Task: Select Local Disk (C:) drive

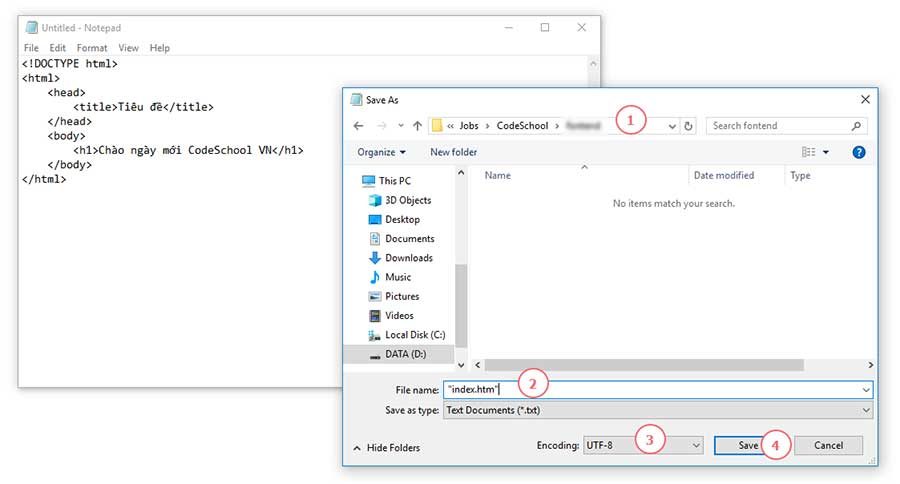Action: (414, 335)
